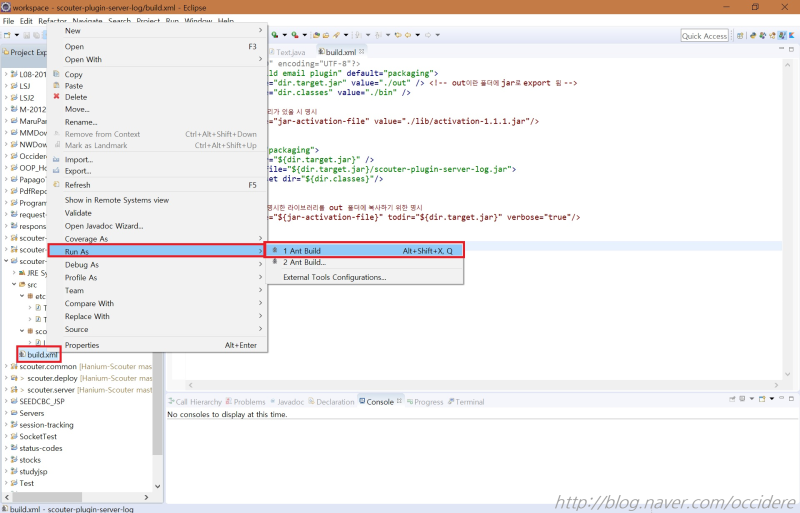Click the Run External Tools toolbar icon
Image resolution: width=800 pixels, height=513 pixels.
click(294, 35)
